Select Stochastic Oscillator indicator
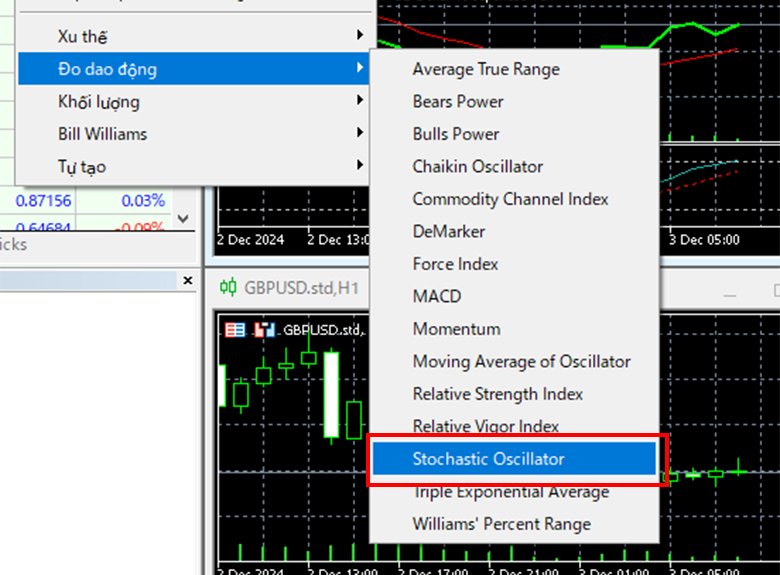 click(514, 459)
